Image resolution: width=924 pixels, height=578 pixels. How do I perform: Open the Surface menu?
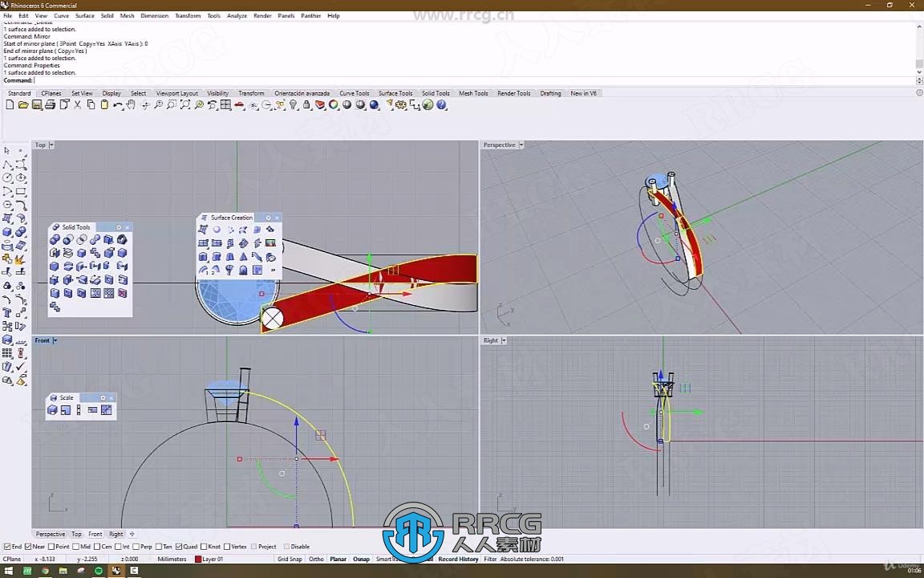84,16
